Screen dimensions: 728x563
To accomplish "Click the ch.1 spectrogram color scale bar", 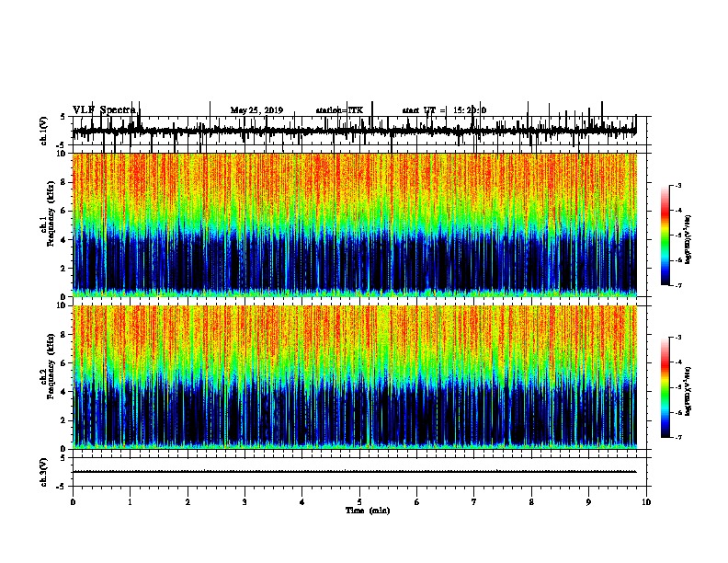I will coord(665,236).
